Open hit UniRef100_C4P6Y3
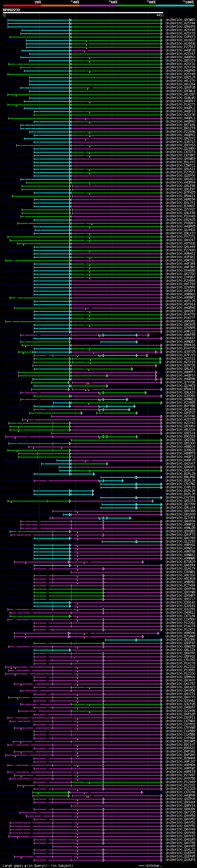This screenshot has height=868, width=197. pyautogui.click(x=180, y=37)
